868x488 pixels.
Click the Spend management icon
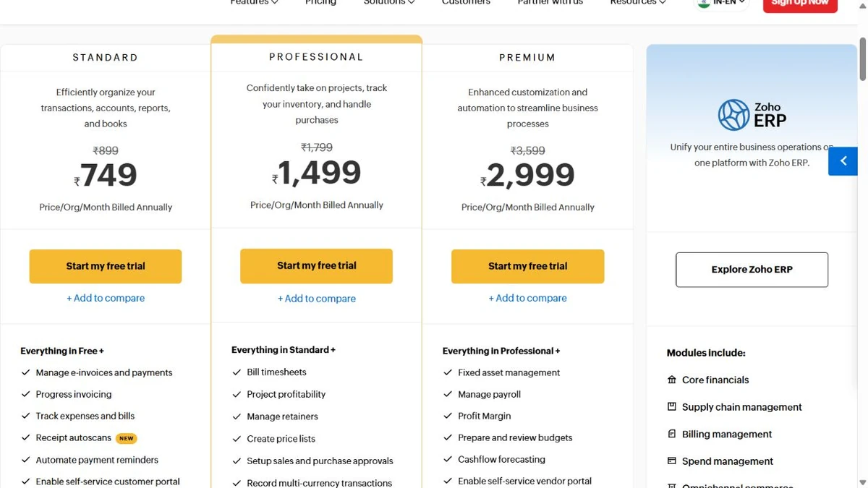tap(672, 461)
